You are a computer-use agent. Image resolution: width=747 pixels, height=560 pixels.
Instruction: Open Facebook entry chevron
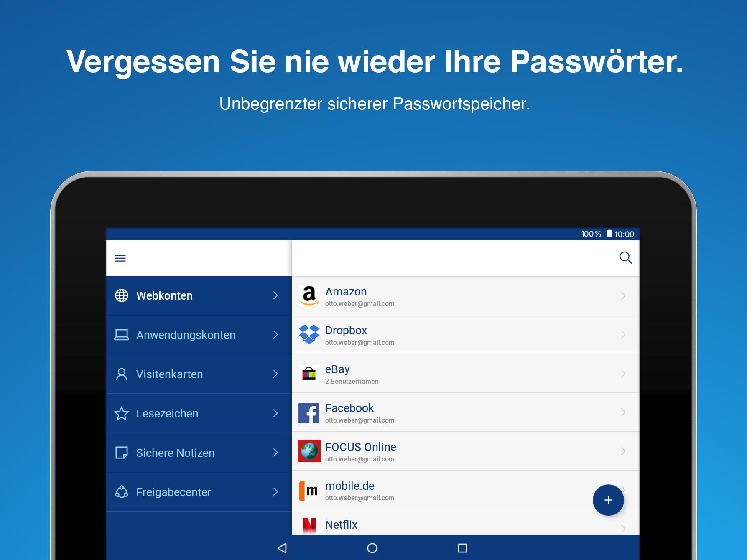point(623,412)
